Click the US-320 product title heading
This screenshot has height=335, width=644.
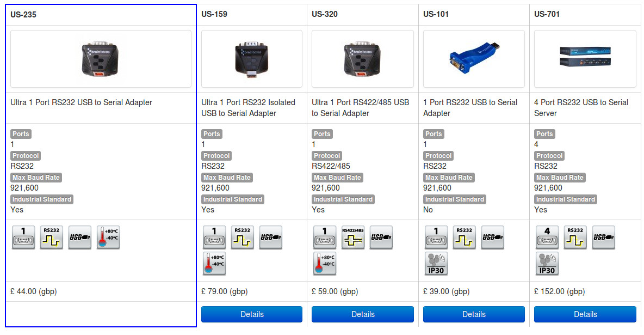[x=325, y=14]
